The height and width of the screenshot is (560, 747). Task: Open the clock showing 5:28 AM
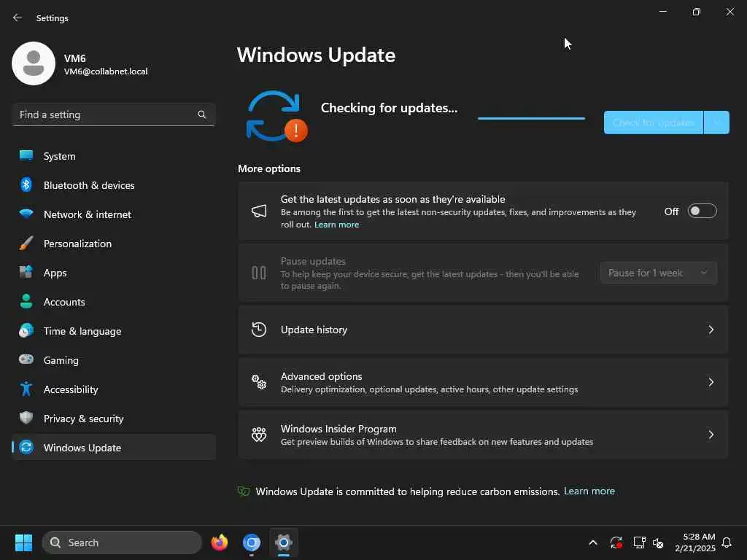[x=695, y=542]
